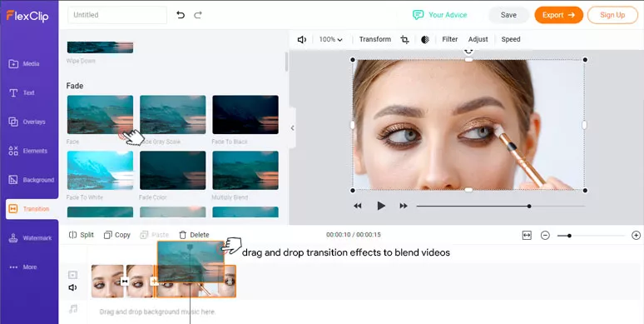Delete the selected clip

tap(194, 235)
